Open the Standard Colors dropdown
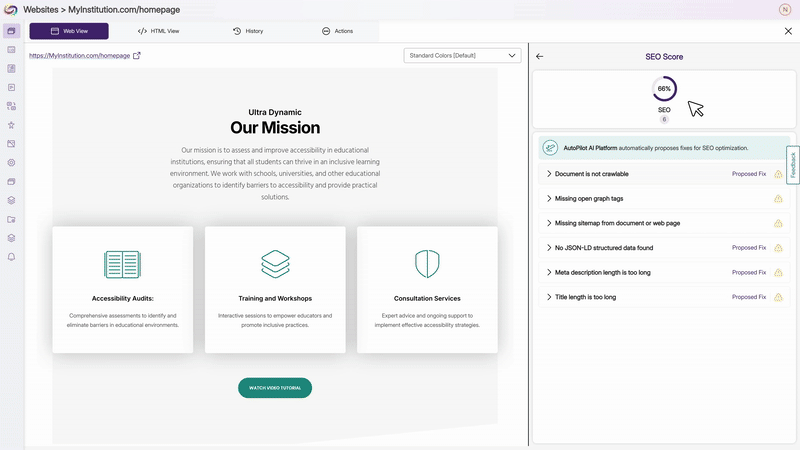Viewport: 800px width, 450px height. pyautogui.click(x=462, y=56)
